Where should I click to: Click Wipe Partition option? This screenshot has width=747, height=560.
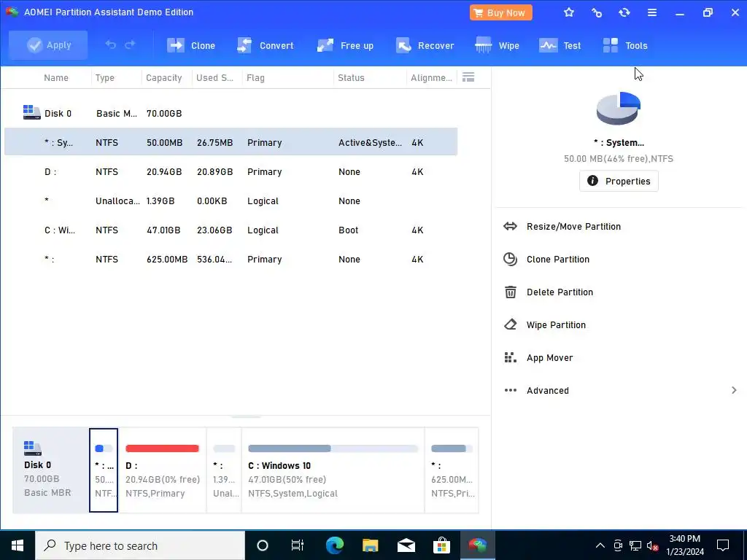(556, 325)
